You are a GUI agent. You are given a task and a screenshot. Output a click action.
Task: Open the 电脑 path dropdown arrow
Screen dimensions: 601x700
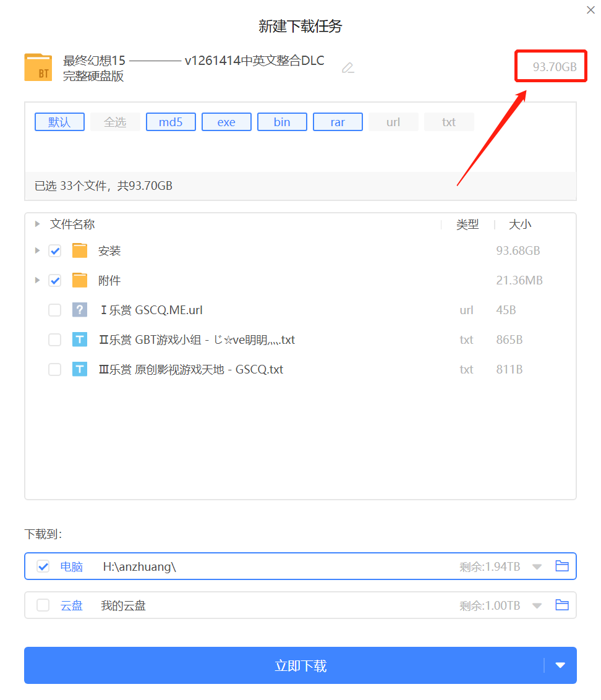(x=537, y=567)
